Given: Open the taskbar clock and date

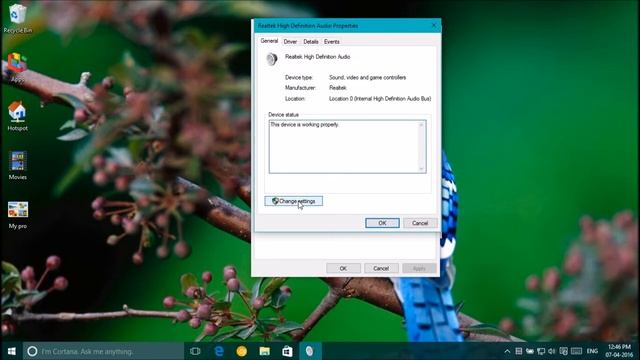Looking at the screenshot, I should tap(619, 351).
